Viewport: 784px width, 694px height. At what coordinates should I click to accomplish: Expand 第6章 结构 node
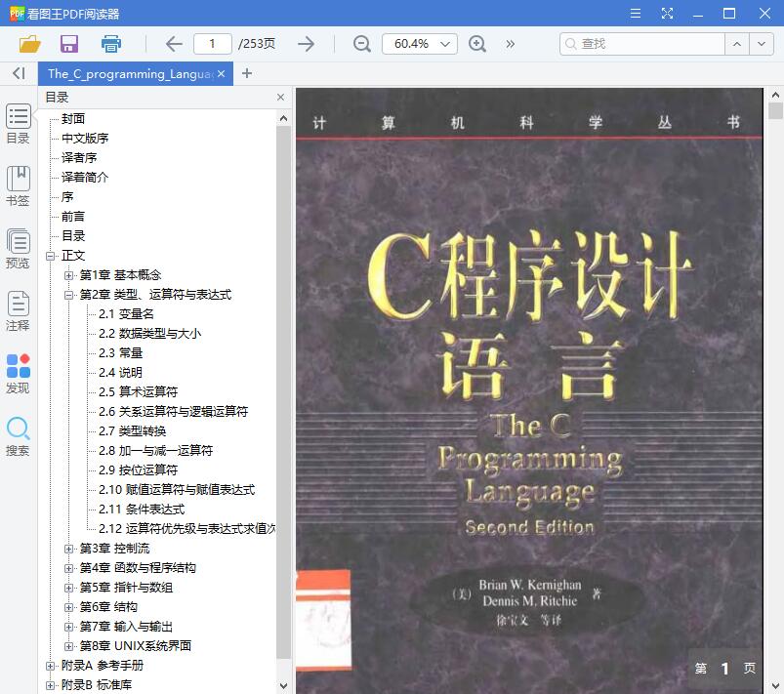pyautogui.click(x=68, y=607)
